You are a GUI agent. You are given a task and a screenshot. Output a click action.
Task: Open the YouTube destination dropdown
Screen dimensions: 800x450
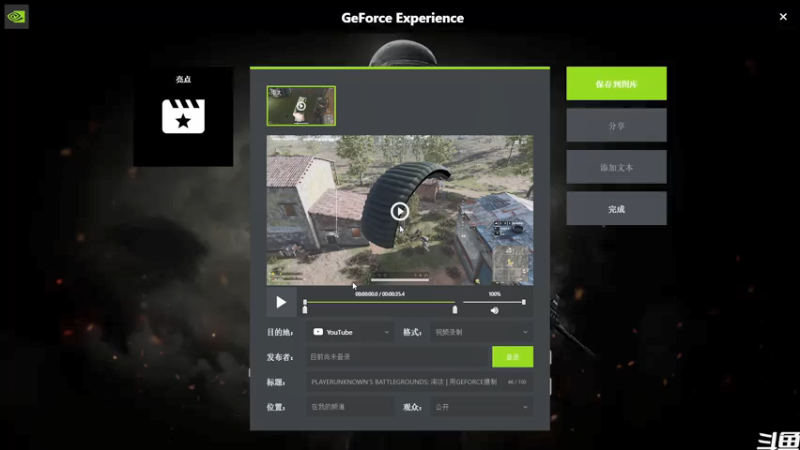pyautogui.click(x=350, y=332)
